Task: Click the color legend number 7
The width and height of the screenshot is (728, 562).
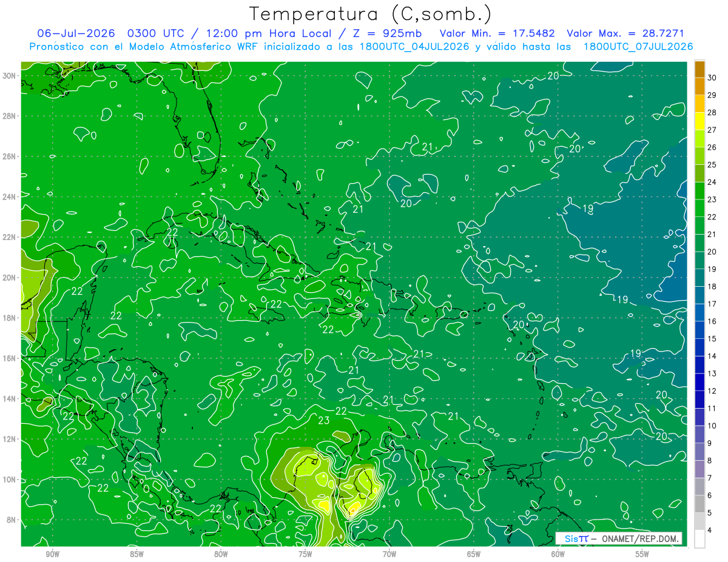Action: [710, 478]
